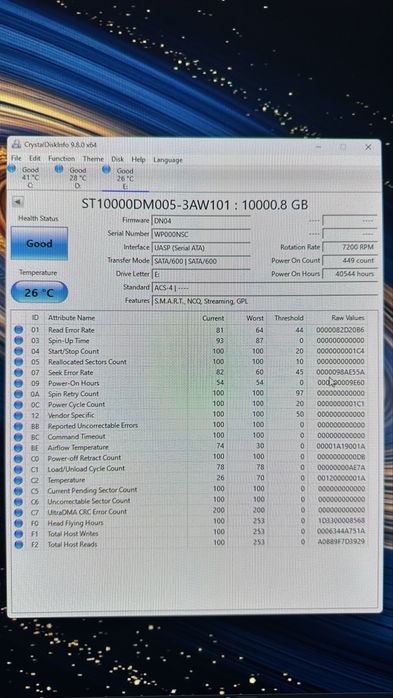Click the previous disk arrow button
The width and height of the screenshot is (393, 698).
coord(18,202)
